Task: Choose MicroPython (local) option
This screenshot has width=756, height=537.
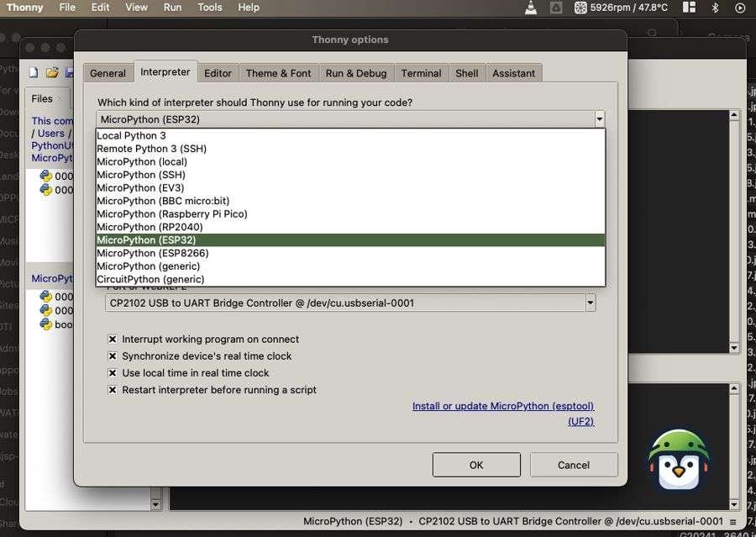Action: (x=350, y=161)
